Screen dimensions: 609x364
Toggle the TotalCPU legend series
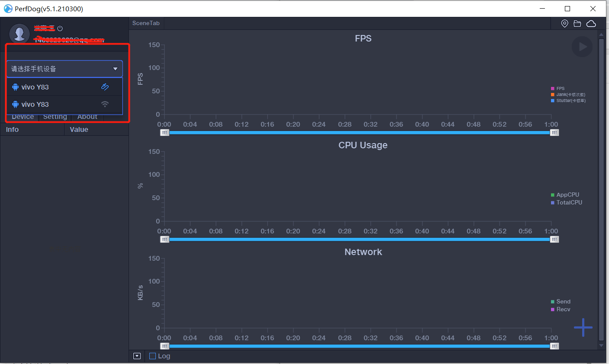(x=567, y=202)
